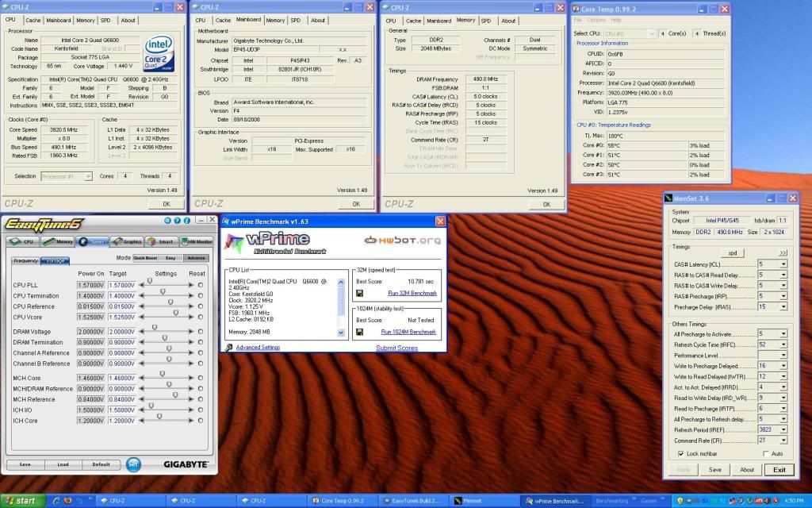The image size is (812, 508).
Task: Decrease ICH Core with the left arrow
Action: [x=141, y=421]
